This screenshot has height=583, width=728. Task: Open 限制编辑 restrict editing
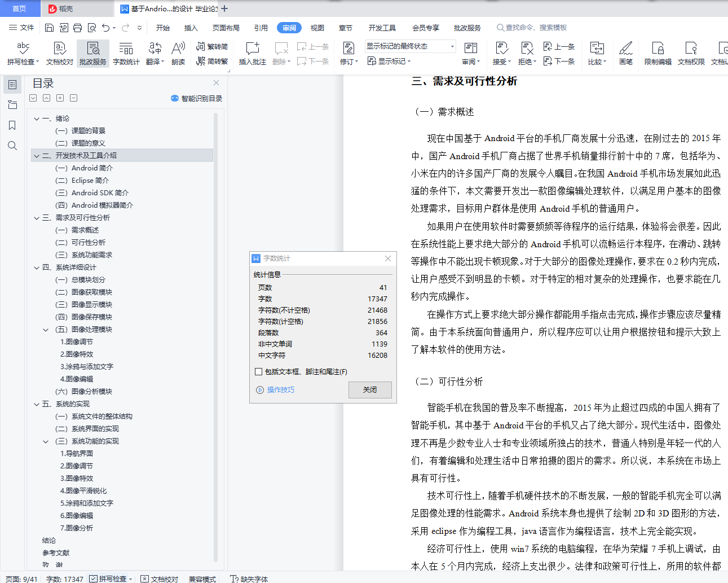pos(658,54)
